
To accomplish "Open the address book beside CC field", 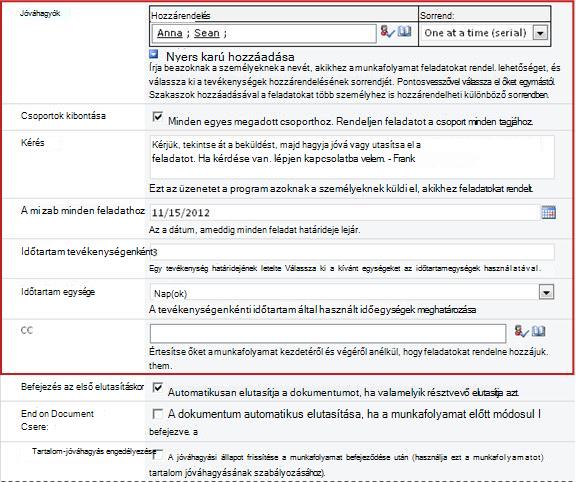I will (538, 331).
